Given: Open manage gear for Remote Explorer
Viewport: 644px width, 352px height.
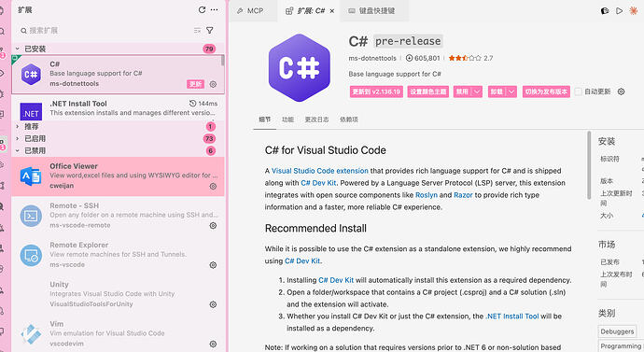Looking at the screenshot, I should pos(213,265).
